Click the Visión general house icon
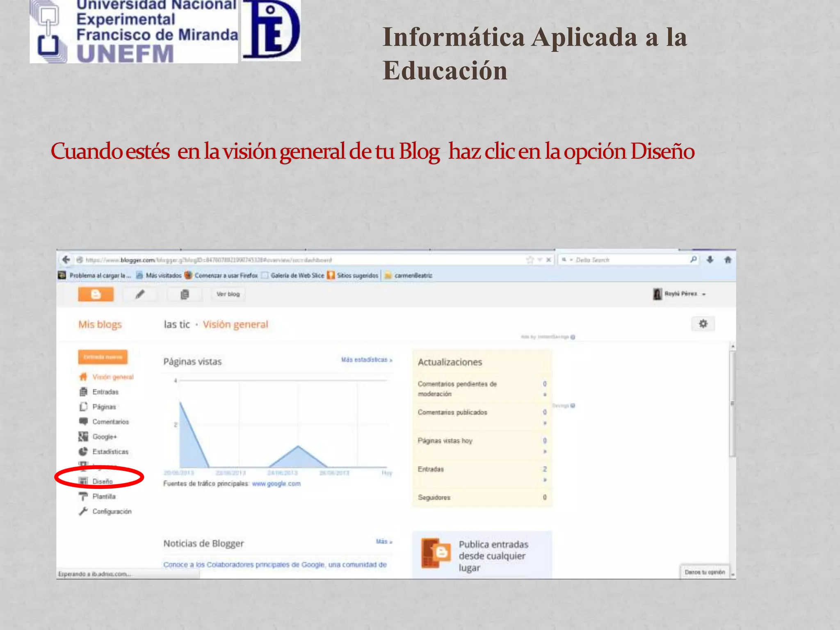The width and height of the screenshot is (840, 630). (x=83, y=377)
